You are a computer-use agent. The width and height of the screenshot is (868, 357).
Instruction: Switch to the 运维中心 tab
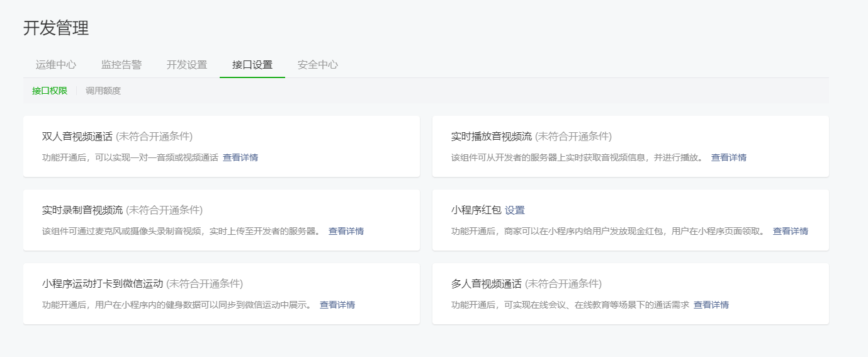[56, 64]
